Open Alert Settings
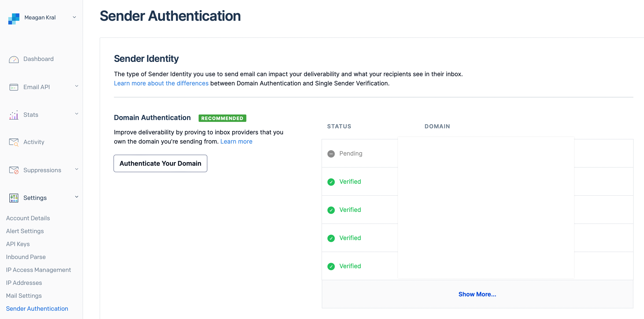The image size is (644, 319). [25, 231]
